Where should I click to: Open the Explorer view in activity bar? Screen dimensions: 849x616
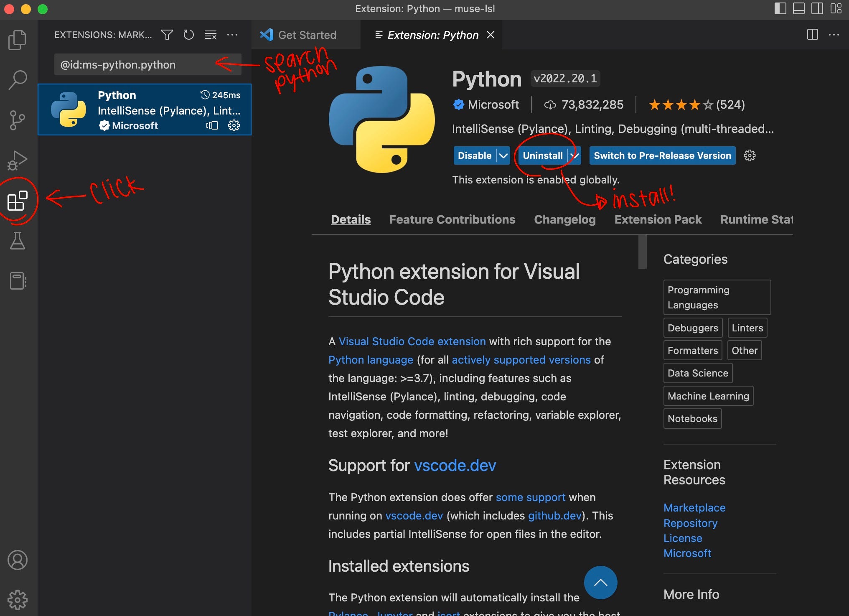tap(17, 40)
